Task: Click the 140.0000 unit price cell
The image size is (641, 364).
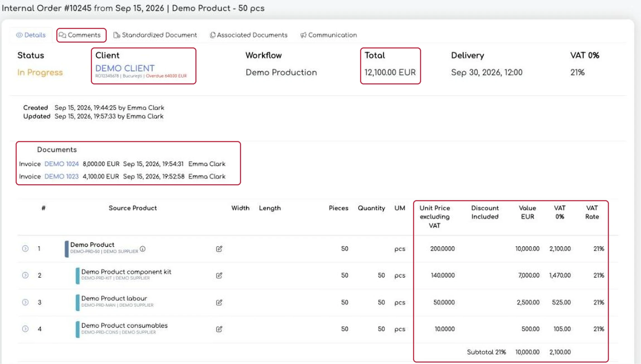Action: point(443,275)
